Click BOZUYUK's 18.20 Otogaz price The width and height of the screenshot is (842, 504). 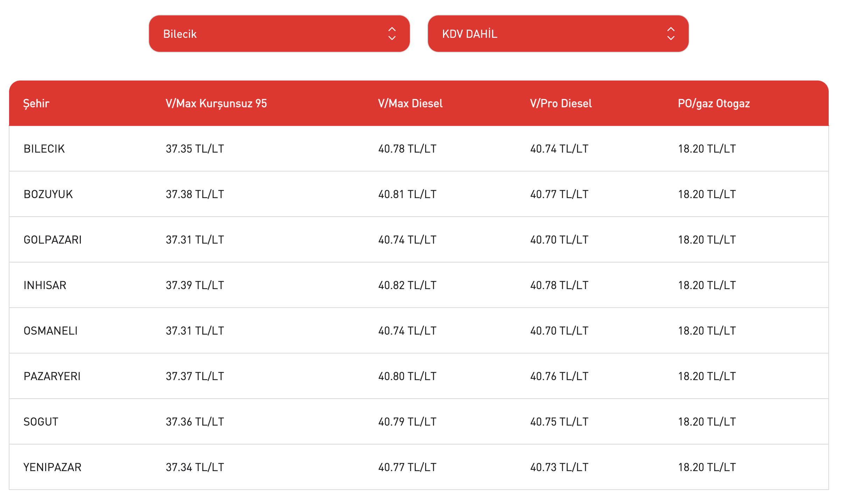click(707, 194)
